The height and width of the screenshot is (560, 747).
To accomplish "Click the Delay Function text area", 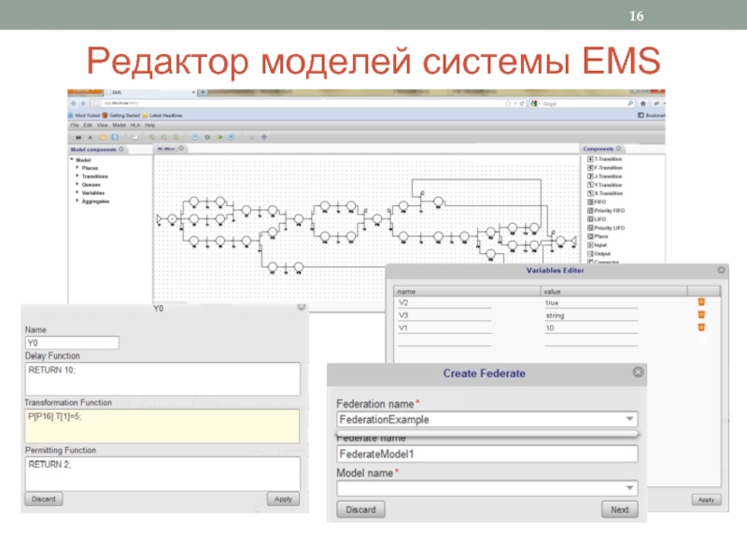I will pyautogui.click(x=162, y=379).
